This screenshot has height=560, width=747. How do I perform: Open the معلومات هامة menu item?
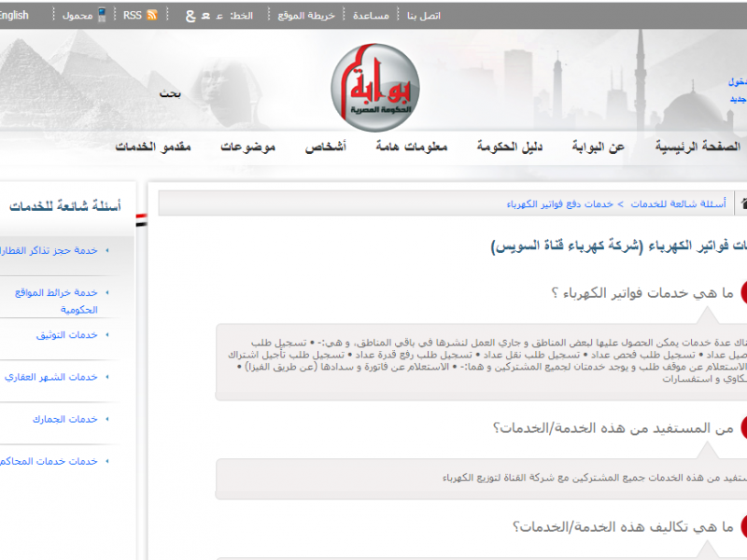(x=412, y=147)
